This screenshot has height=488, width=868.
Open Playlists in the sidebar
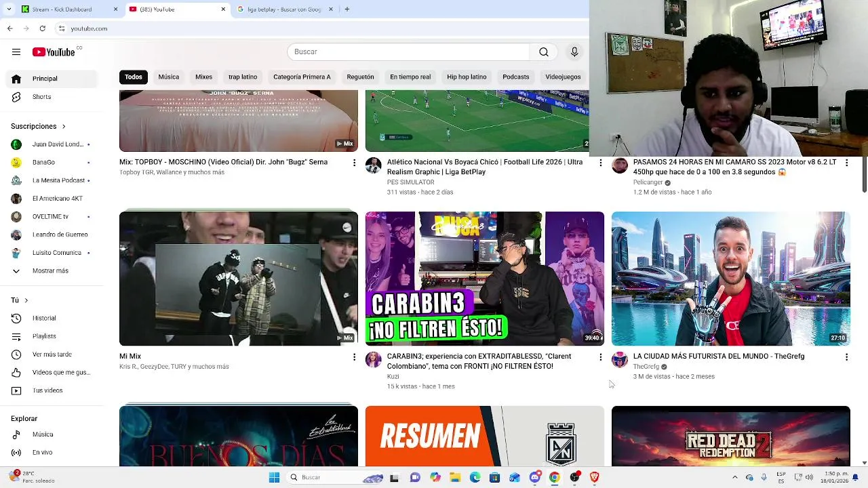click(x=52, y=336)
